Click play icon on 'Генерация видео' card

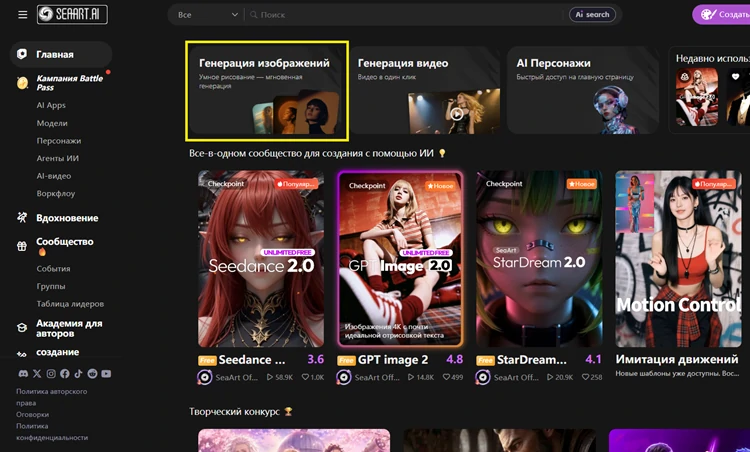pyautogui.click(x=457, y=114)
